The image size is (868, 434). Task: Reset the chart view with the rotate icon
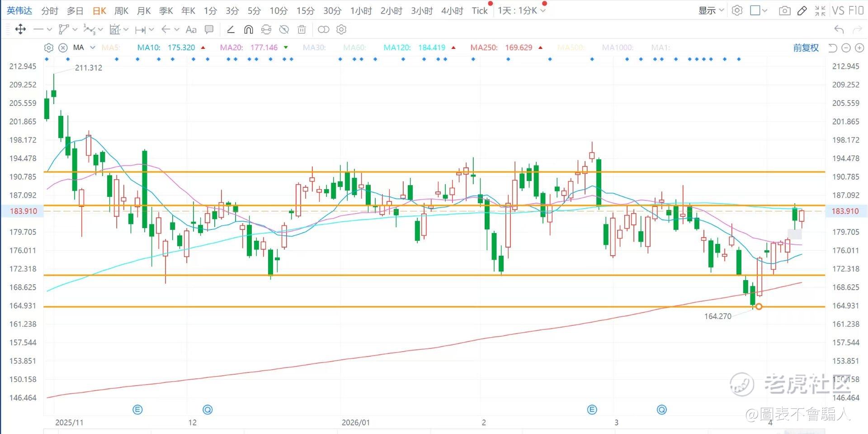pos(833,48)
